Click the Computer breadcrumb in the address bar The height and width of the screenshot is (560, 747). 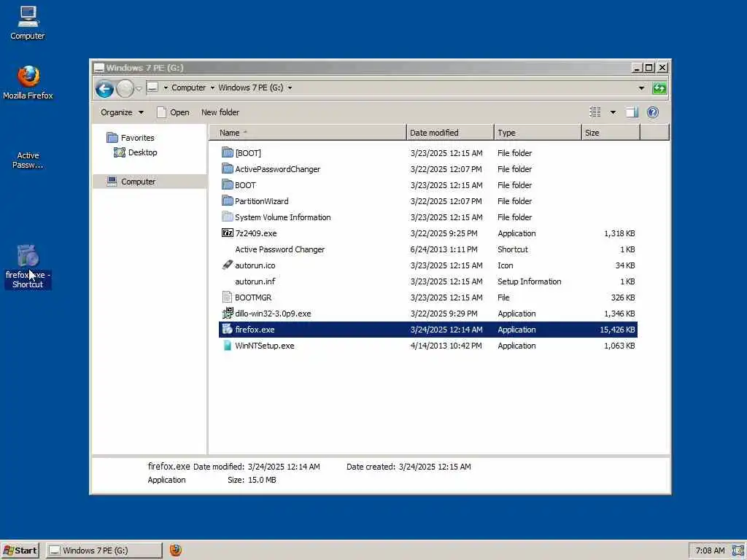pos(189,87)
